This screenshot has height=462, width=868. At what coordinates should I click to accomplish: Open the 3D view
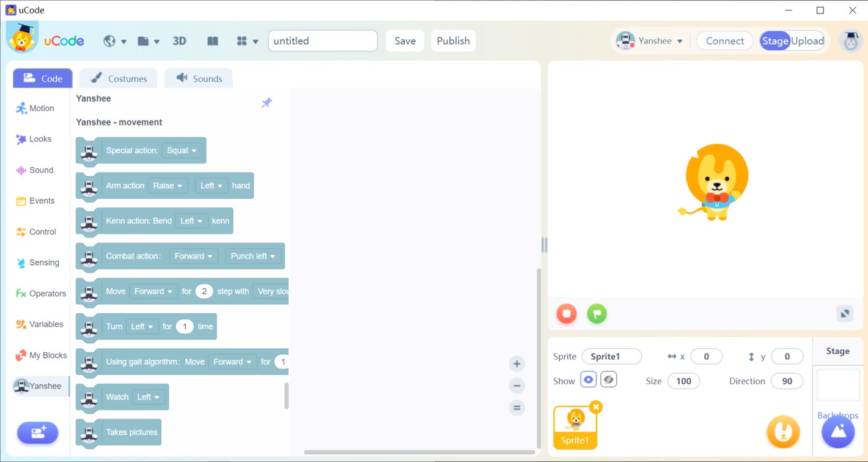pyautogui.click(x=179, y=41)
